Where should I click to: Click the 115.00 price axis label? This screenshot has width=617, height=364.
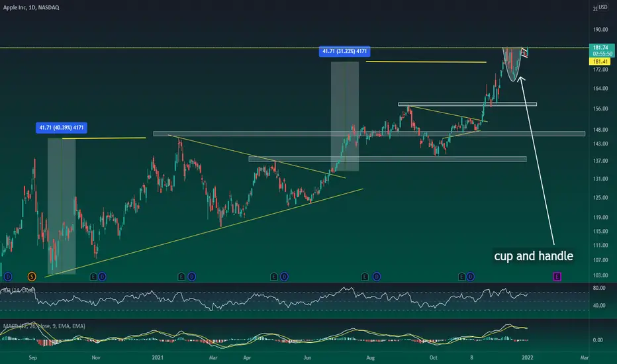point(600,232)
